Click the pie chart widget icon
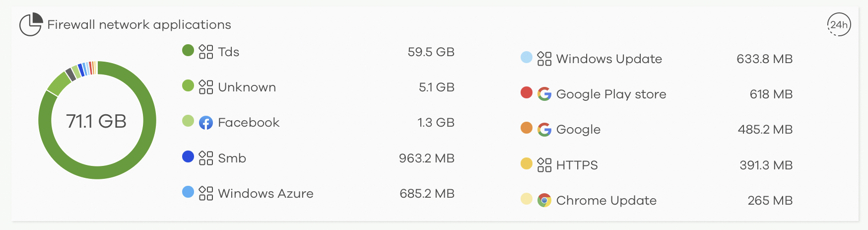The width and height of the screenshot is (868, 230). click(31, 24)
